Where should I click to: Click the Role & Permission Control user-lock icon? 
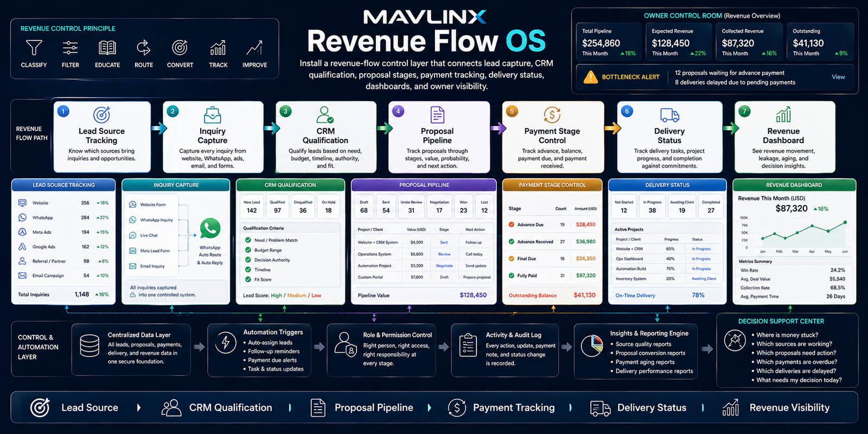pos(345,344)
